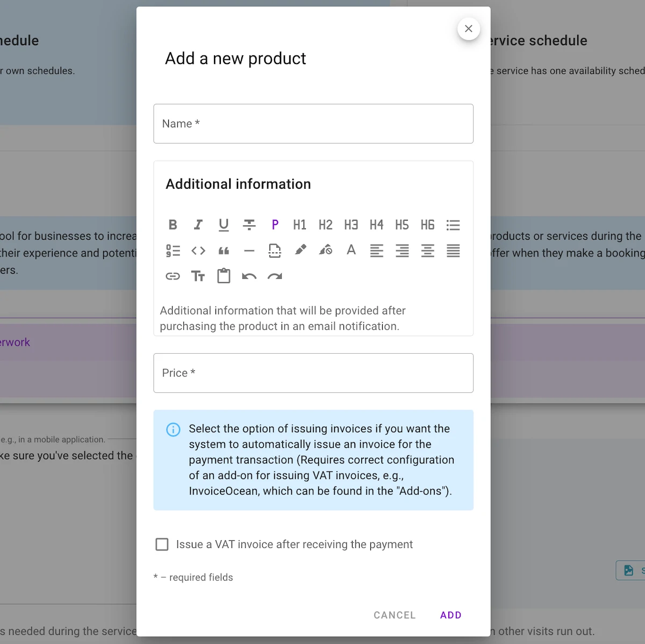Set text style to H3 heading
The width and height of the screenshot is (645, 644).
coord(351,225)
